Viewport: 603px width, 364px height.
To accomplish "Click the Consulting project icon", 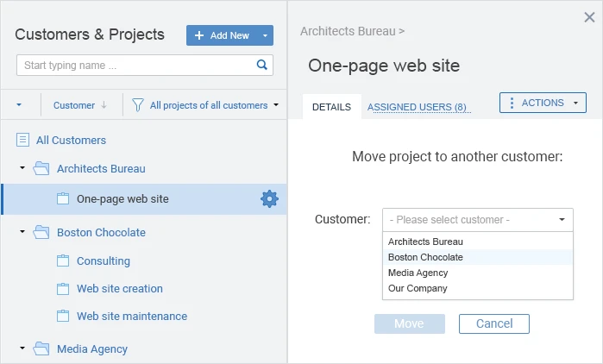I will [62, 260].
